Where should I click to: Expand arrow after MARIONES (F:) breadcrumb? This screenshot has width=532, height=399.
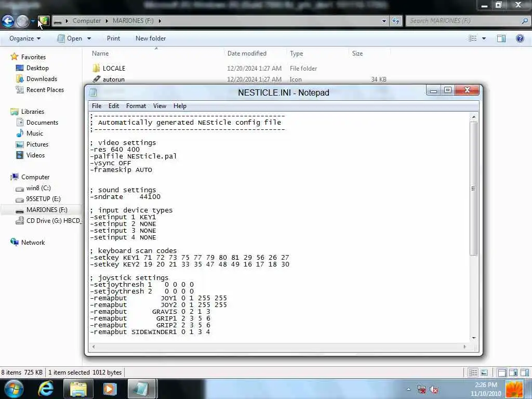pyautogui.click(x=160, y=21)
